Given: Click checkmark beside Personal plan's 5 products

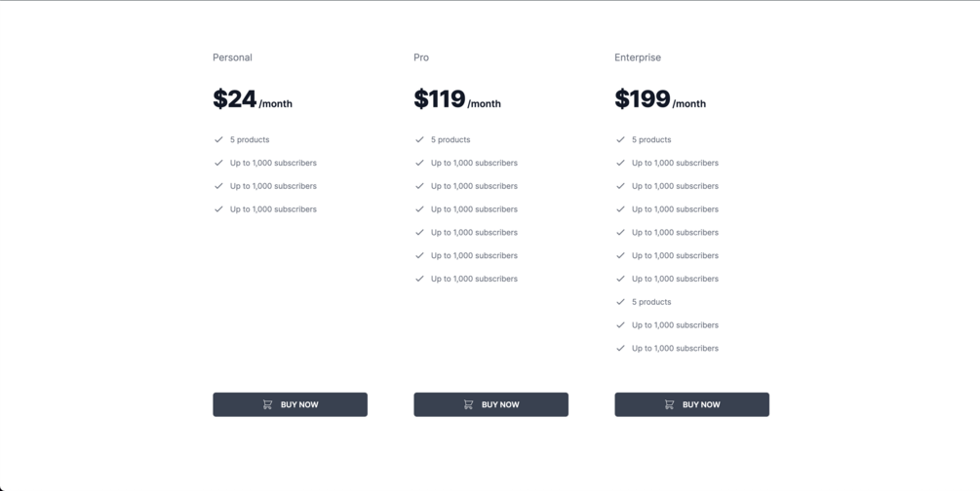Looking at the screenshot, I should [218, 139].
